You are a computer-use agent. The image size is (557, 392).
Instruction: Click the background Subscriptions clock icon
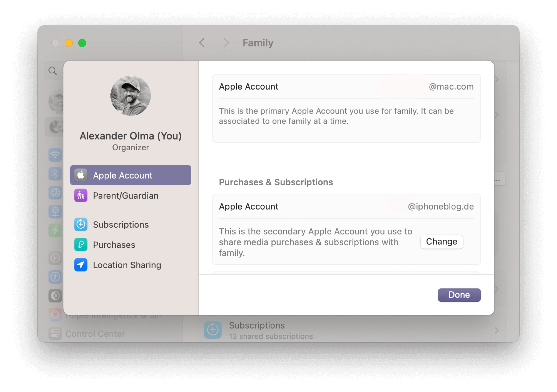[x=213, y=330]
